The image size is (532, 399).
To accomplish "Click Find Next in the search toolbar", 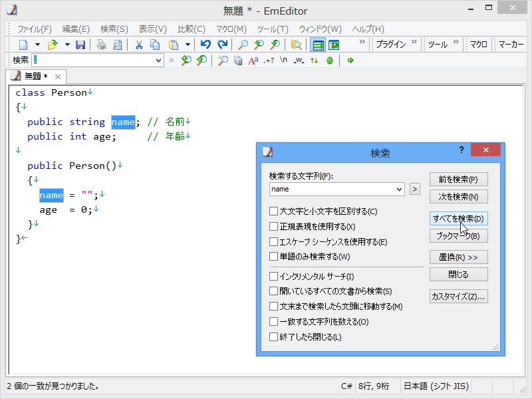I will pos(186,61).
